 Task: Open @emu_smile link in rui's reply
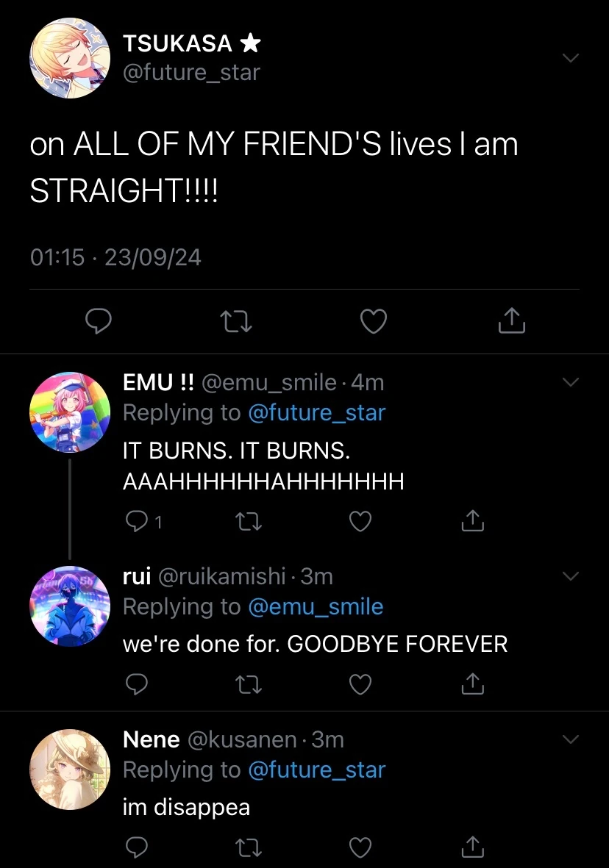(x=316, y=606)
